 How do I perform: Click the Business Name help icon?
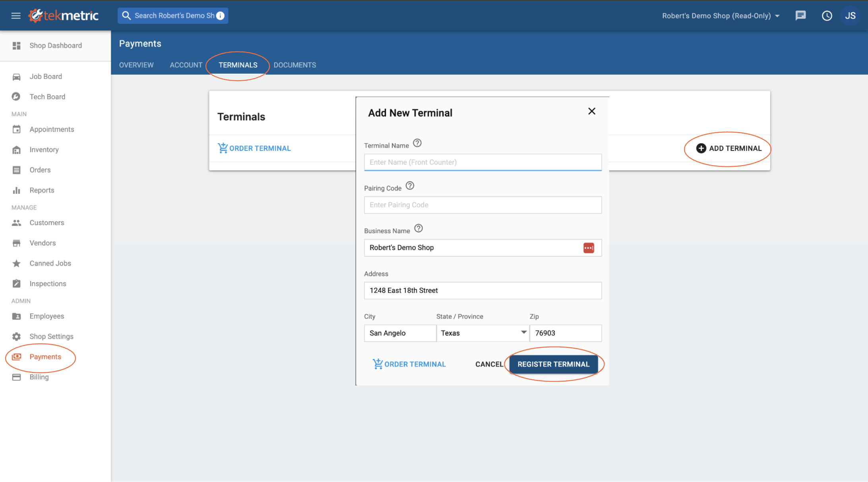[x=418, y=228]
